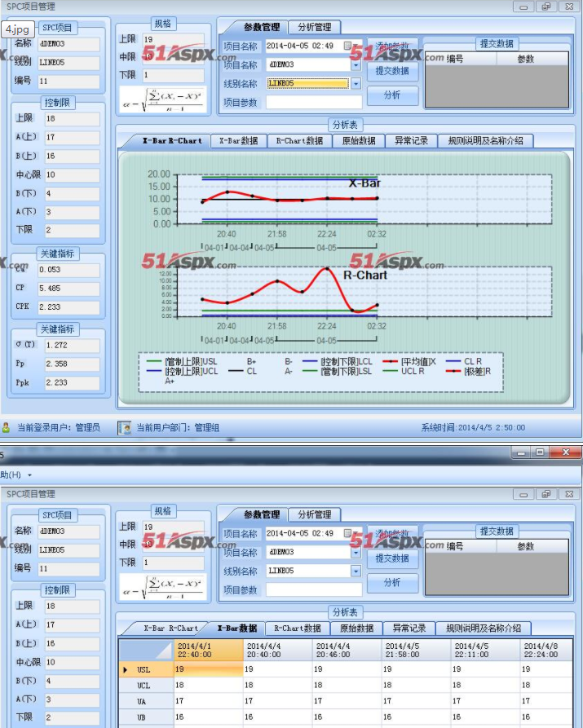Viewport: 583px width, 728px height.
Task: Click 编号 field showing 11 in upper window
Action: tap(68, 82)
